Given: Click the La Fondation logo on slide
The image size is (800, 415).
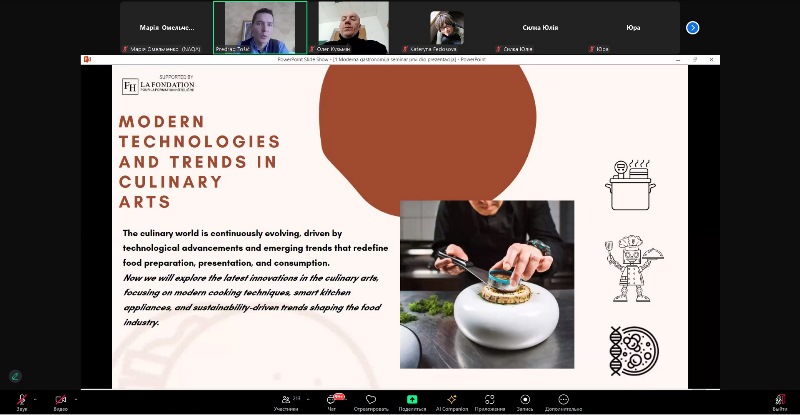Looking at the screenshot, I should (158, 86).
